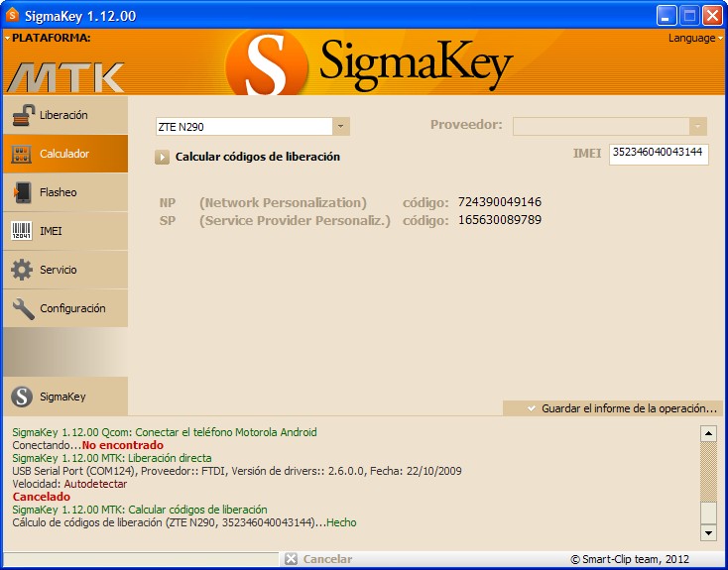The width and height of the screenshot is (728, 570).
Task: Click the ZTE N290 model combo box
Action: pyautogui.click(x=253, y=126)
